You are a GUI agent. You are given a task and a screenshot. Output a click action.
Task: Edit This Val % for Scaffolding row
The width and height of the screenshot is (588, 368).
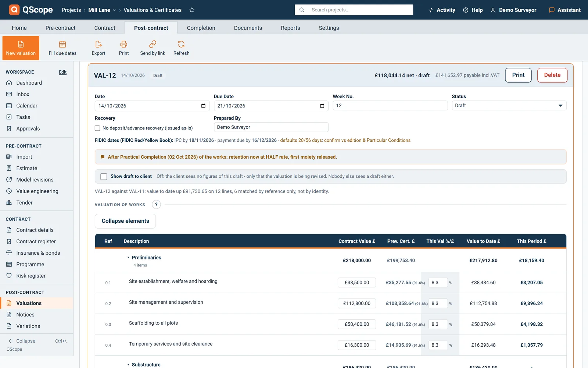pyautogui.click(x=438, y=324)
